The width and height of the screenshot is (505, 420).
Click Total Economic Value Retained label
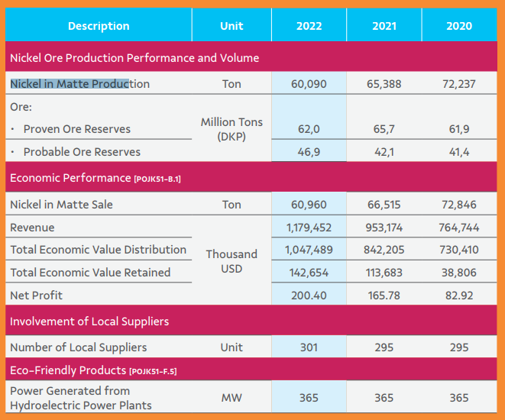pyautogui.click(x=90, y=273)
